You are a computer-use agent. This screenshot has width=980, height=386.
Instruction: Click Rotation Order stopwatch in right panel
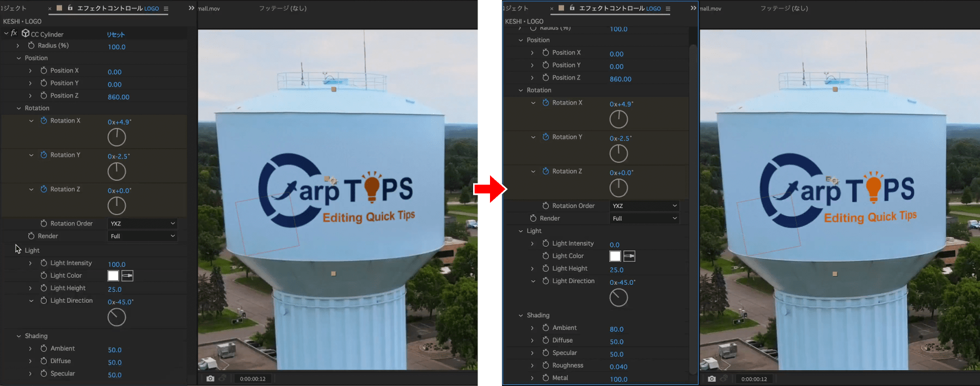click(546, 206)
